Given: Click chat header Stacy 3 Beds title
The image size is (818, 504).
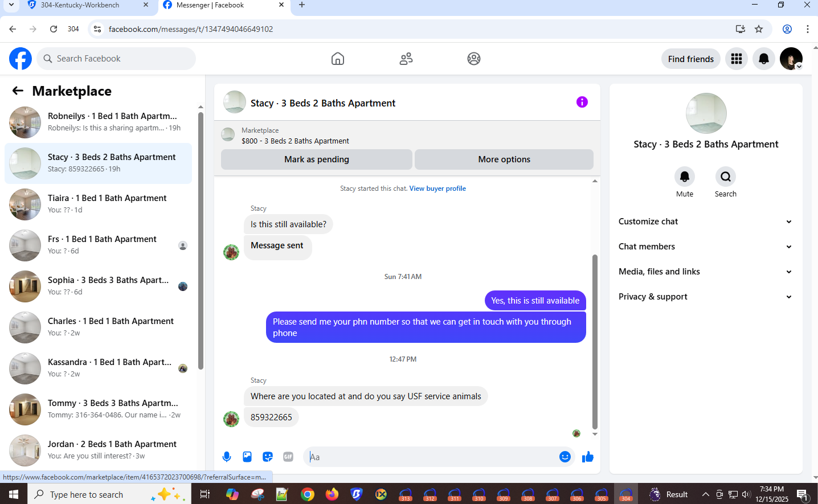Looking at the screenshot, I should pos(323,103).
